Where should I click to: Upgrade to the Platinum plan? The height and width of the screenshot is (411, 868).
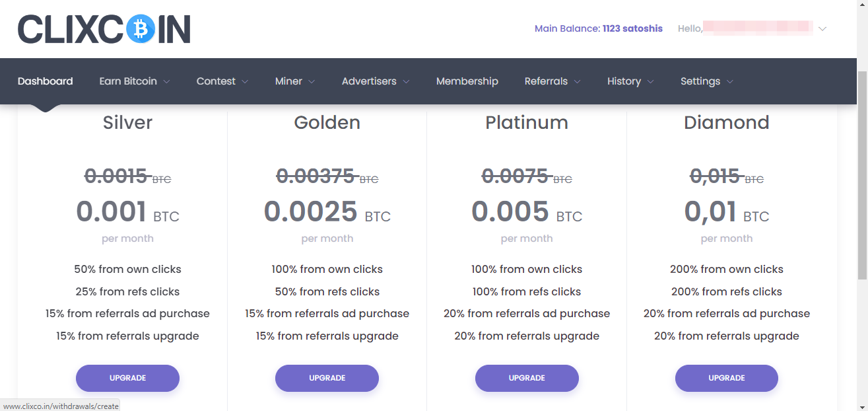[x=527, y=378]
